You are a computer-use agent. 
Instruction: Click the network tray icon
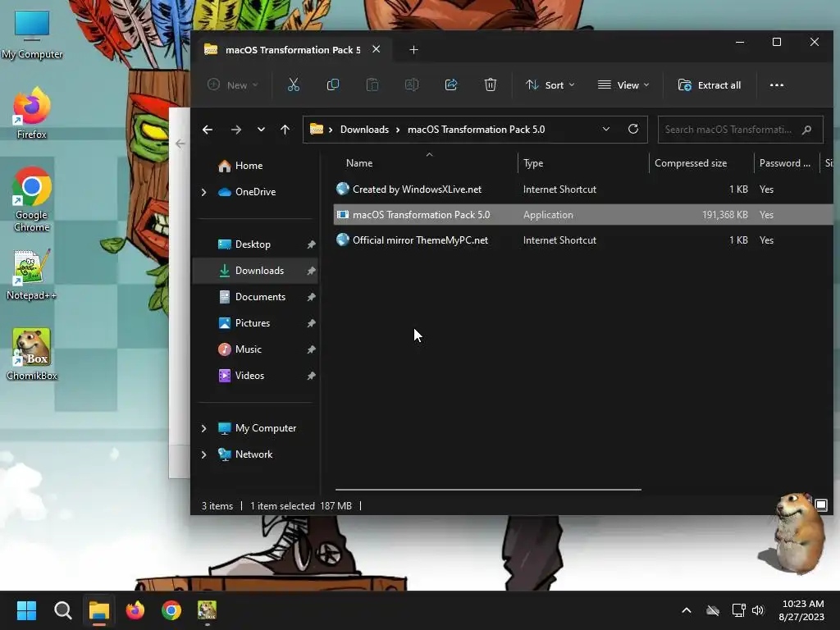pos(739,610)
